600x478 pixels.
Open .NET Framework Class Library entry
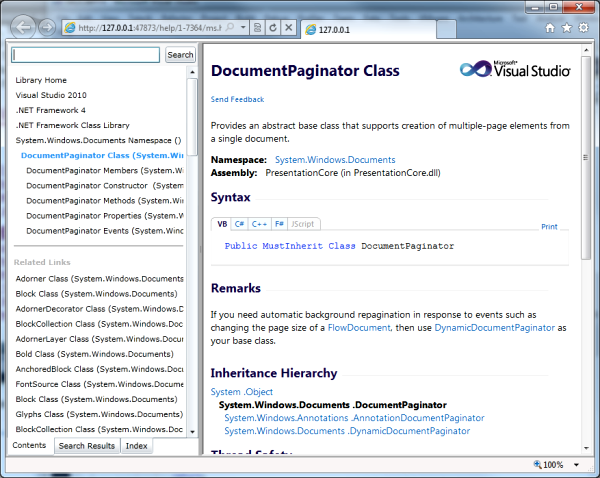pyautogui.click(x=73, y=125)
